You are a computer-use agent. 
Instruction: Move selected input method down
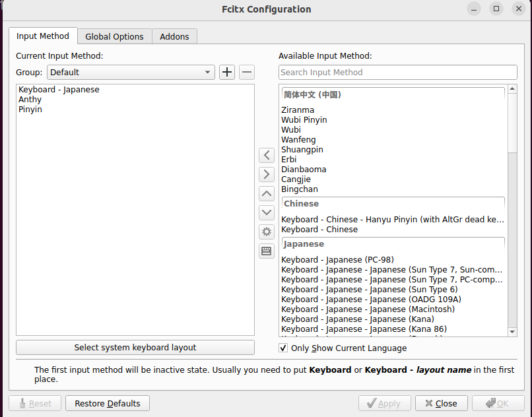coord(267,212)
